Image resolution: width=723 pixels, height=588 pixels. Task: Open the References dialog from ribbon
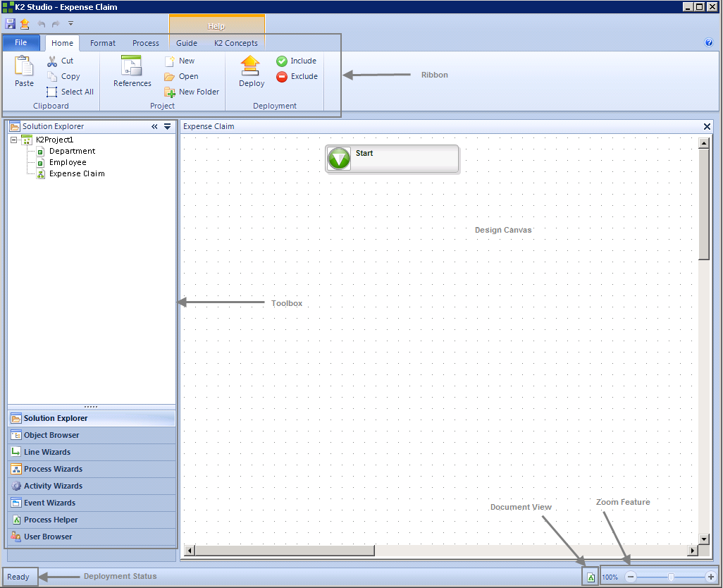(132, 71)
